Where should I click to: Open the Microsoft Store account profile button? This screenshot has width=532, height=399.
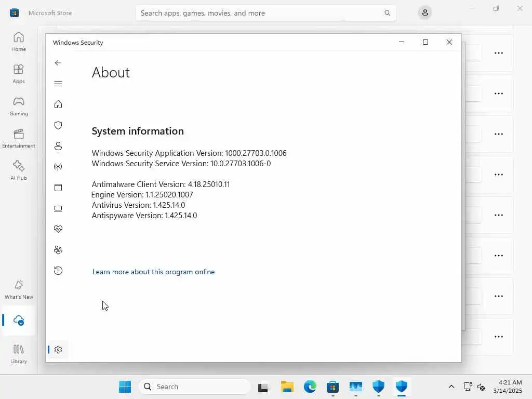424,13
